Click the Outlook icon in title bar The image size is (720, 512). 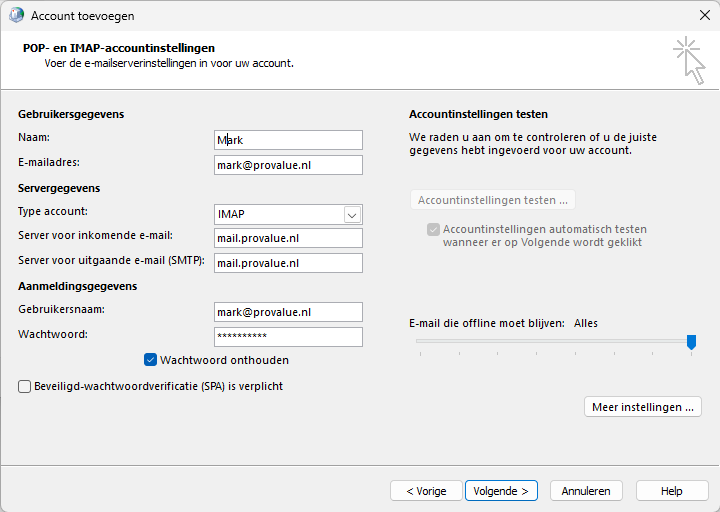(x=17, y=15)
